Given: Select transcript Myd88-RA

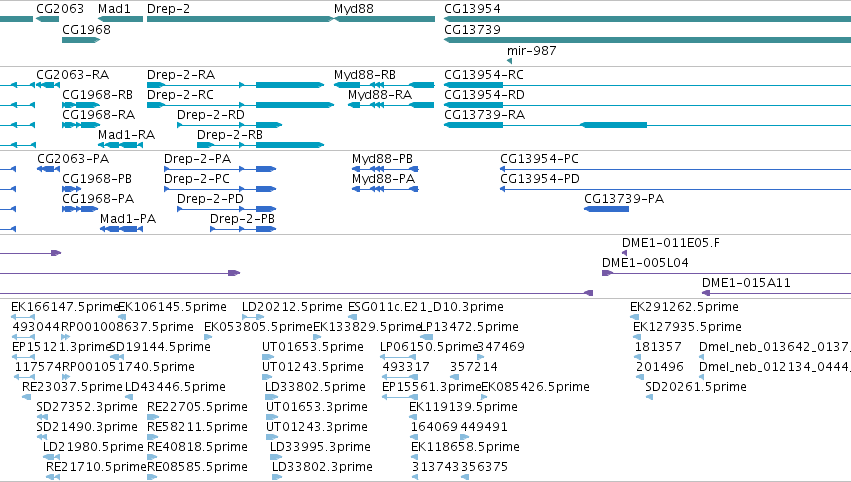Looking at the screenshot, I should point(380,94).
